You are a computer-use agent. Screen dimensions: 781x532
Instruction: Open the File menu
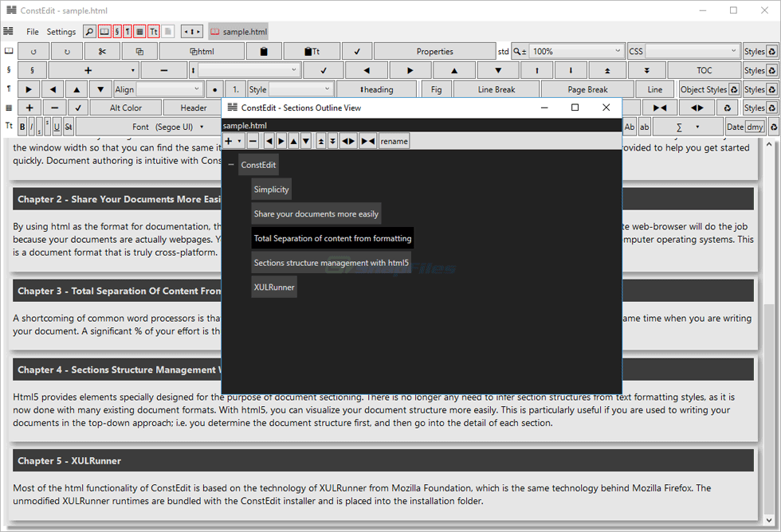pos(33,32)
